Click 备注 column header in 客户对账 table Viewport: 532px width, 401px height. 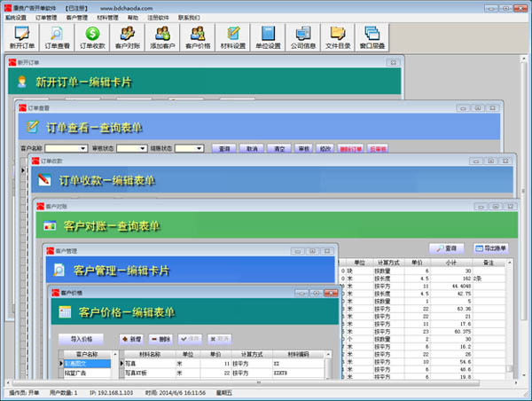click(489, 263)
